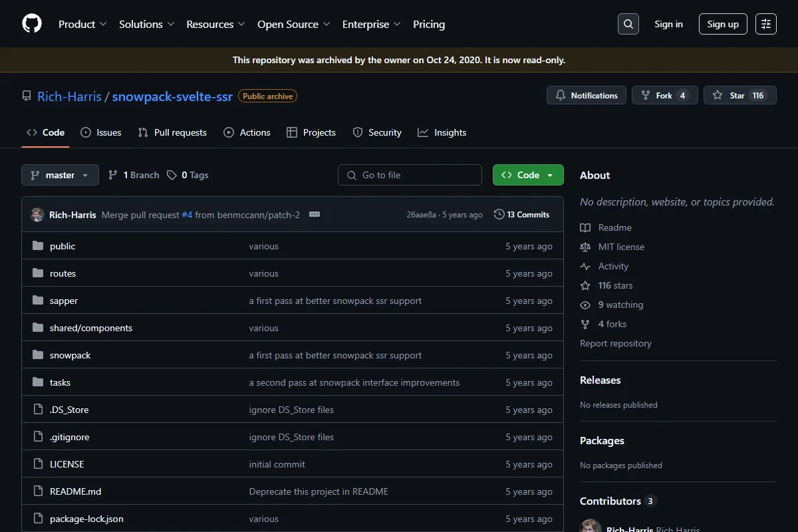
Task: Switch to the Insights tab
Action: [x=442, y=132]
